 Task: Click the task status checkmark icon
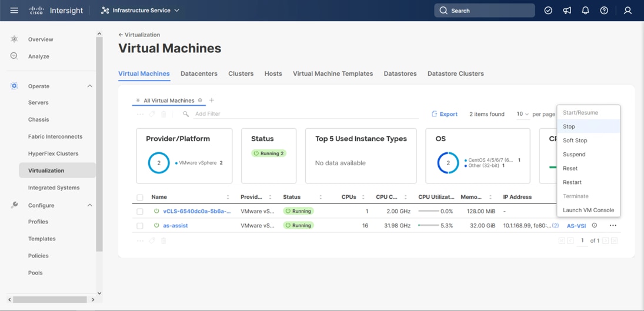click(548, 11)
